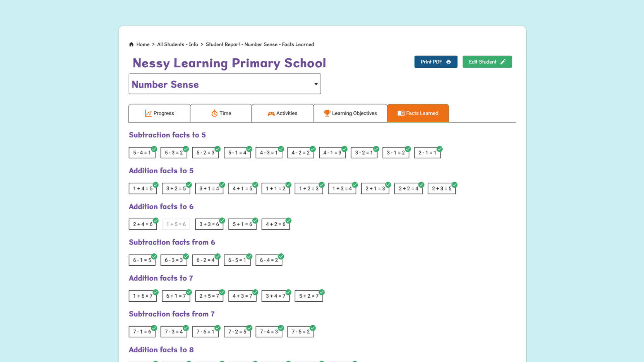Viewport: 644px width, 362px height.
Task: Click the fact card 5 - 2 = 3
Action: 206,153
